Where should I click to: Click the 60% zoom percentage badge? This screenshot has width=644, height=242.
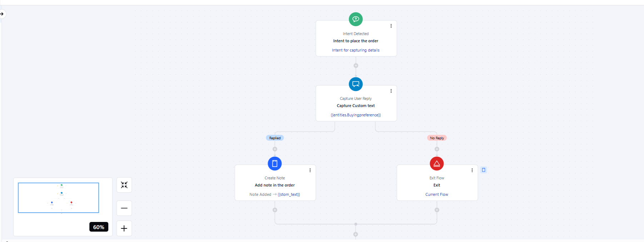coord(99,227)
